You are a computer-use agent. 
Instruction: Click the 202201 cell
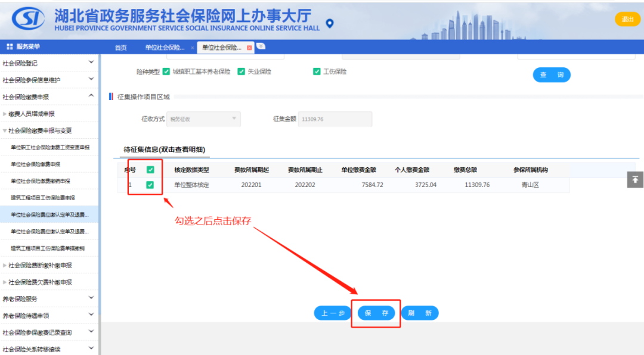pos(252,185)
